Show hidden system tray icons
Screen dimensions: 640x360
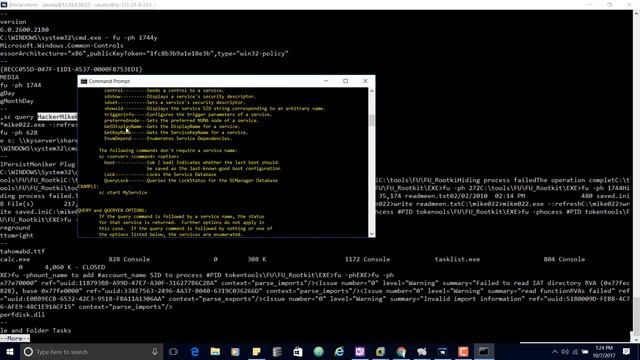click(554, 352)
